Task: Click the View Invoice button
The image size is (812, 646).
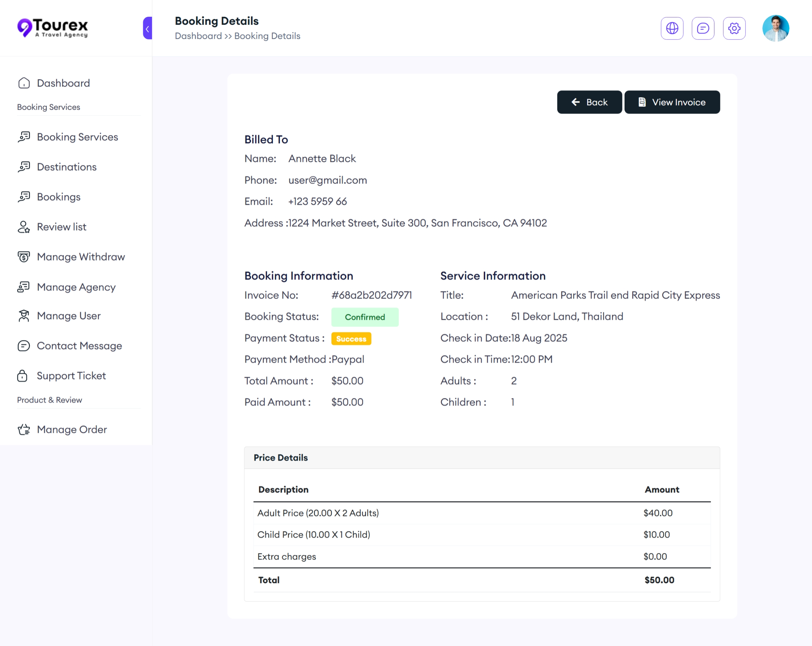Action: (672, 102)
